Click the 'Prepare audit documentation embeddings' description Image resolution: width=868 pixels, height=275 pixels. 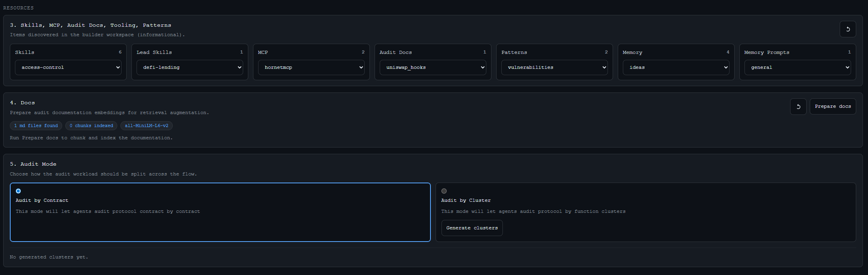pos(109,113)
